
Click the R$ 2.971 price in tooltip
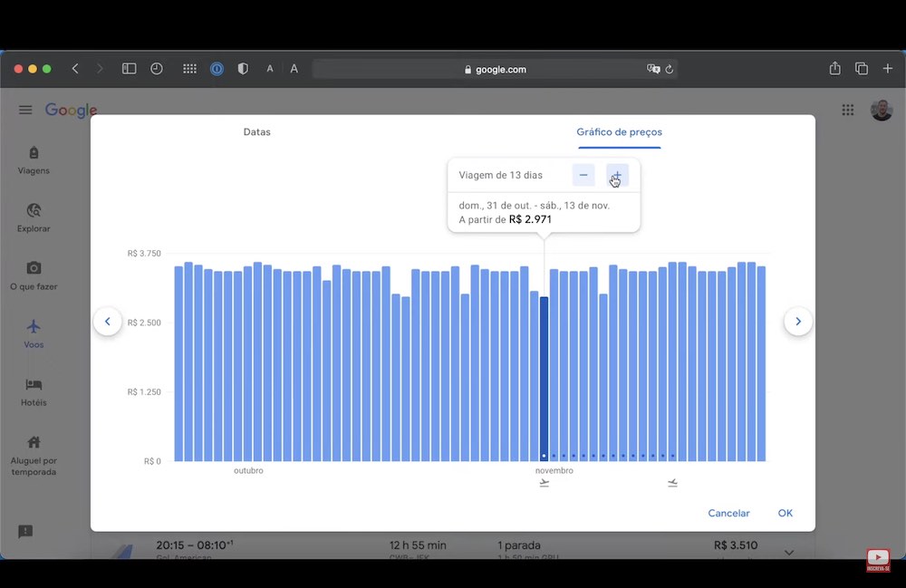(530, 219)
